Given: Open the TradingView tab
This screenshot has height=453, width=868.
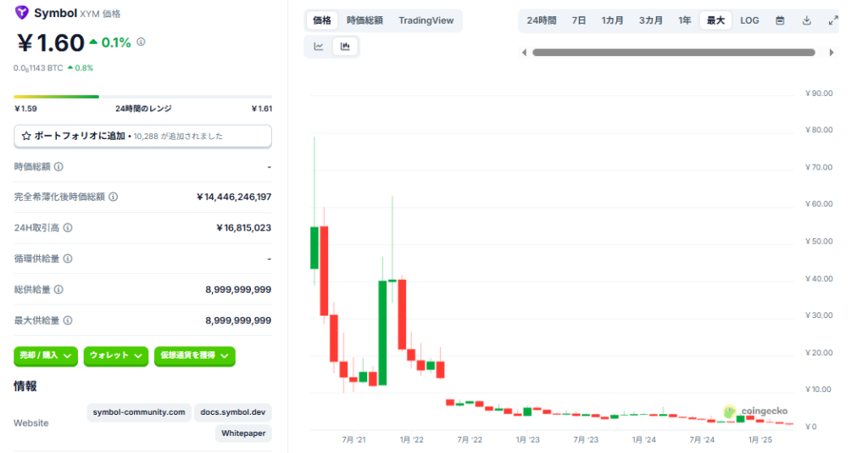Looking at the screenshot, I should coord(426,20).
